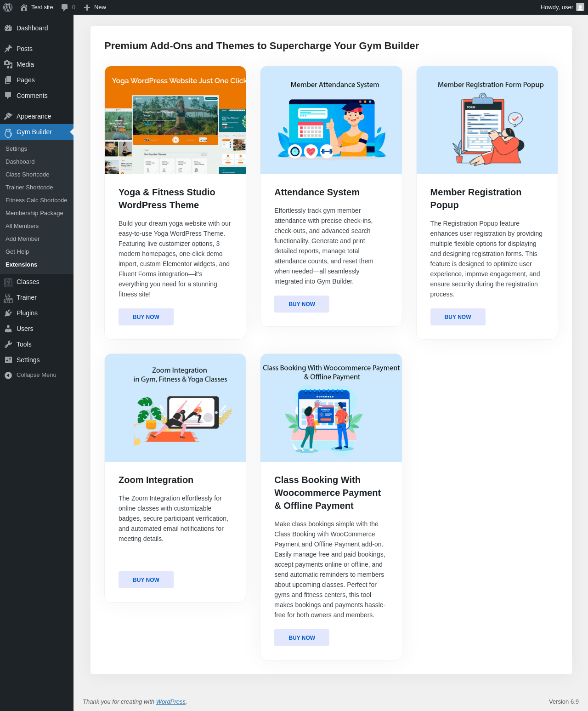Open the Zoom Integration banner image

(175, 408)
